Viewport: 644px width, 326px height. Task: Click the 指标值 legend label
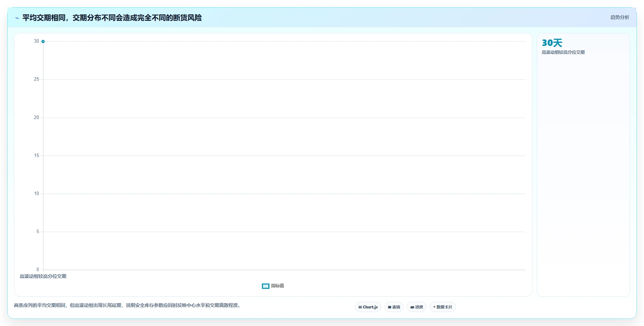(277, 286)
